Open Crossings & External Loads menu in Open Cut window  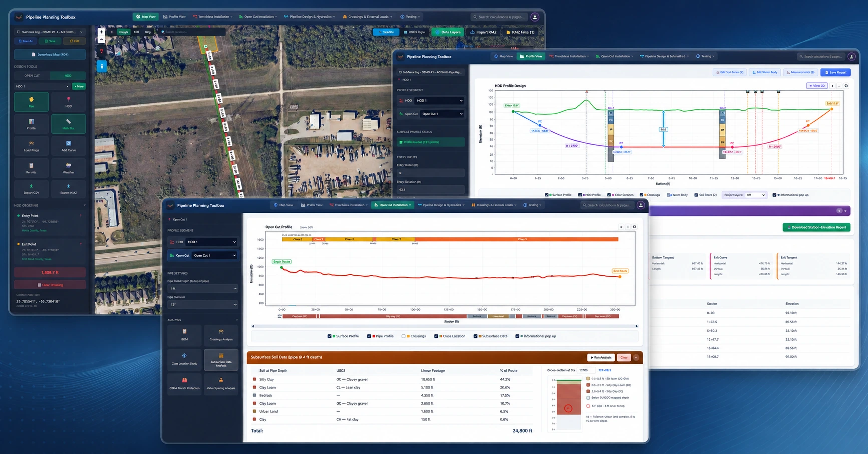point(494,205)
